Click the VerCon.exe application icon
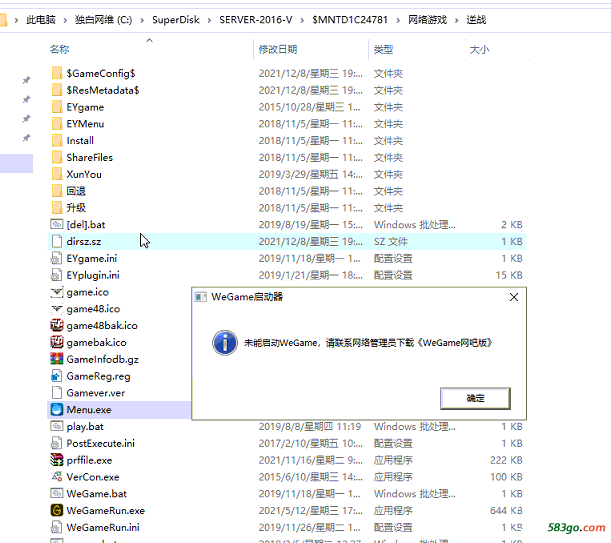The image size is (611, 543). pos(57,477)
